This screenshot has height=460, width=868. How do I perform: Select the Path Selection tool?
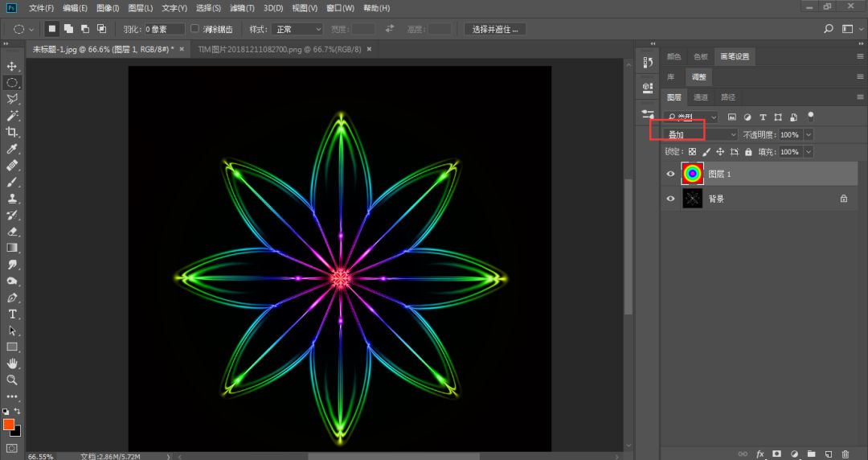(x=11, y=331)
